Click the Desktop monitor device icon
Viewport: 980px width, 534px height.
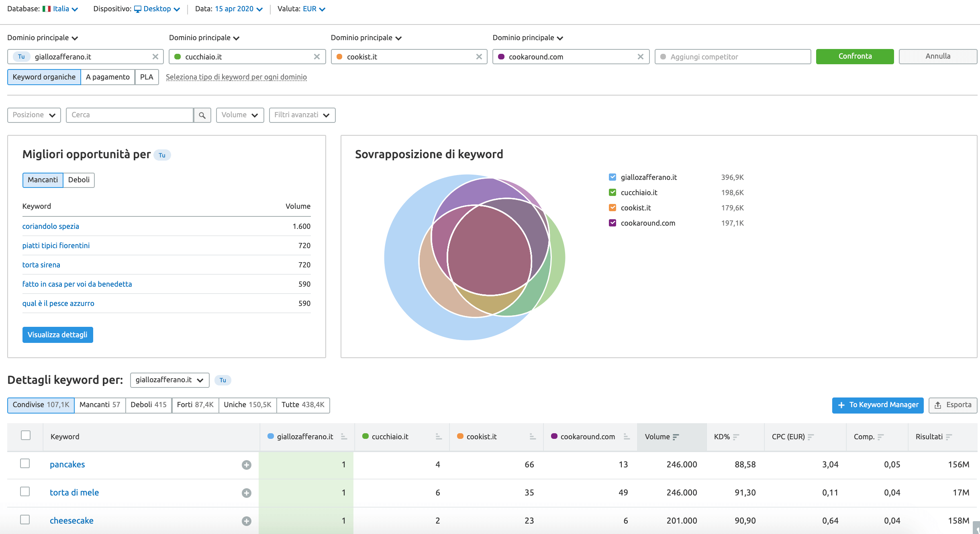coord(138,9)
